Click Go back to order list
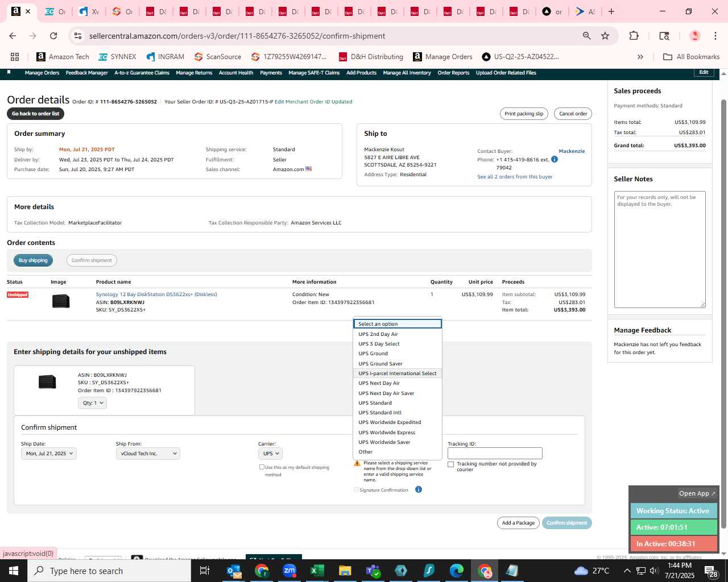 [35, 114]
